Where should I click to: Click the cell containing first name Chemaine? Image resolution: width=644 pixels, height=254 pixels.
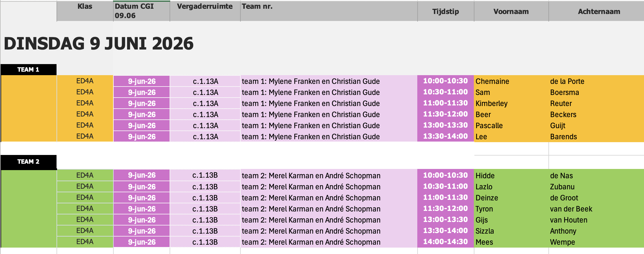(511, 81)
